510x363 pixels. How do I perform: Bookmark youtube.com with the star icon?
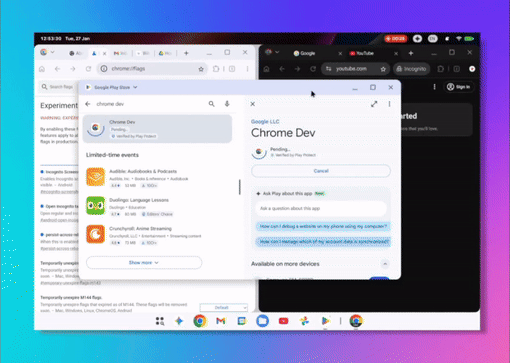tap(383, 69)
